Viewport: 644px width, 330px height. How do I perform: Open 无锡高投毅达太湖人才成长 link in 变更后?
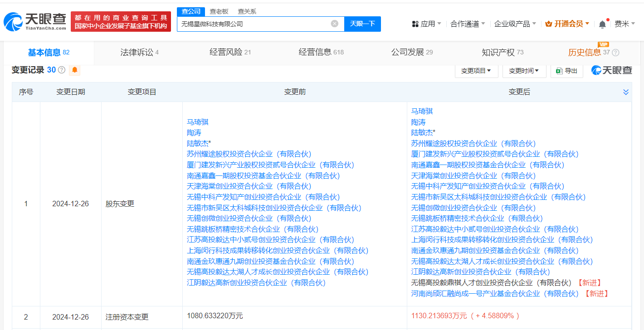point(502,261)
